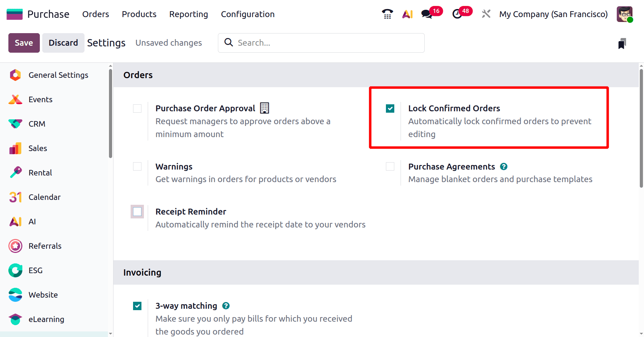
Task: Click the bookmark icon beside the search bar
Action: (623, 44)
